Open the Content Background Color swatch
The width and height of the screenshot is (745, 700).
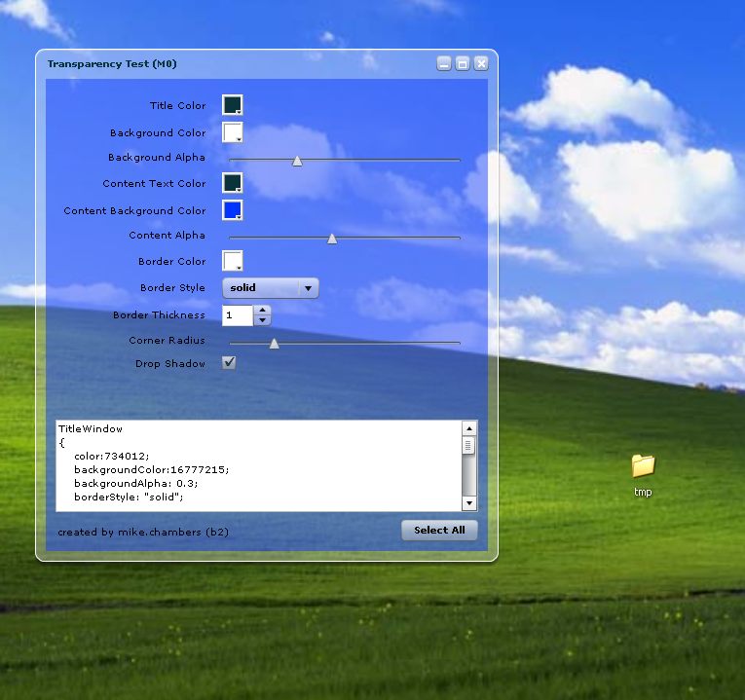pos(232,210)
